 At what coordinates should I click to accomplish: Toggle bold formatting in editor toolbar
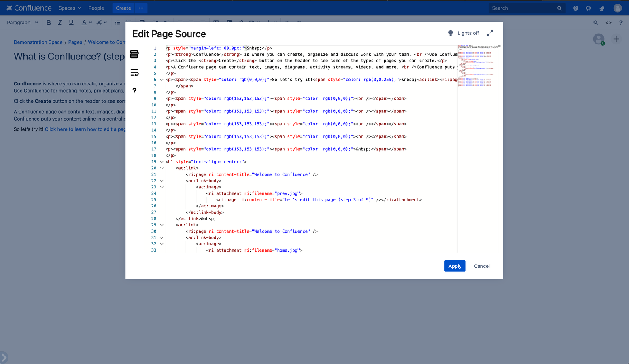point(49,23)
